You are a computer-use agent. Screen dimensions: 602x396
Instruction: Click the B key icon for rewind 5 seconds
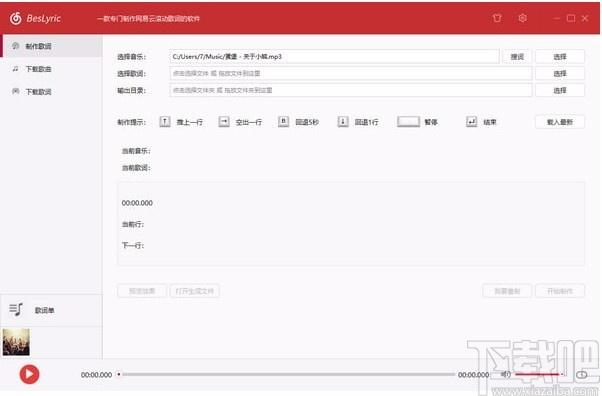(x=283, y=122)
